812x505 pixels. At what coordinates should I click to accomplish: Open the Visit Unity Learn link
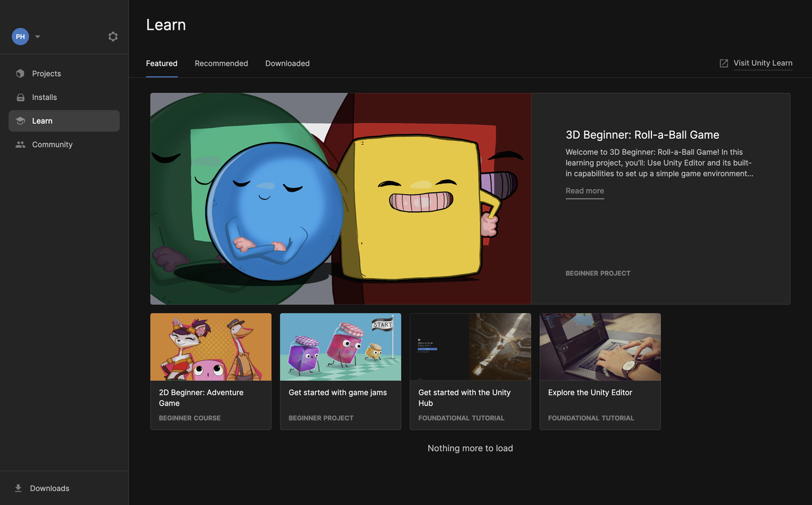coord(763,63)
